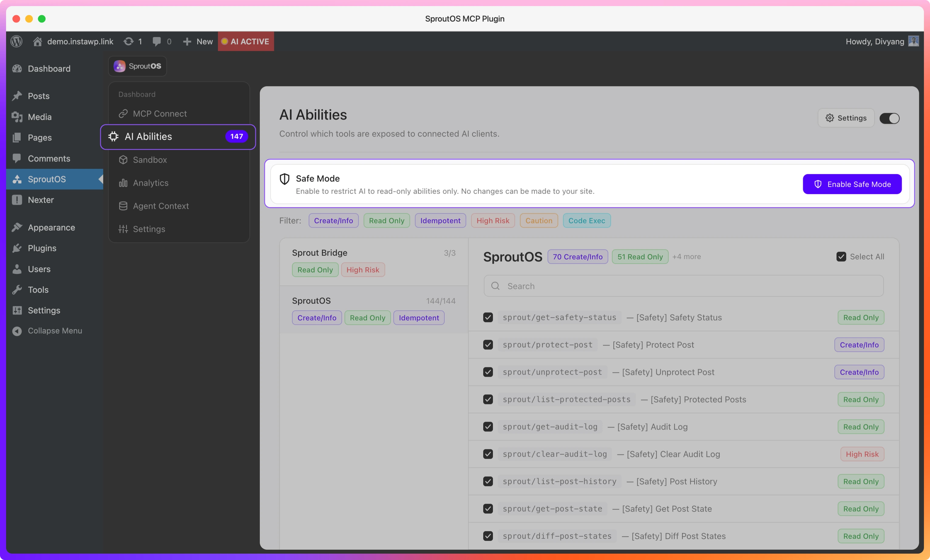Viewport: 930px width, 560px height.
Task: Filter abilities by Idempotent
Action: pos(440,221)
